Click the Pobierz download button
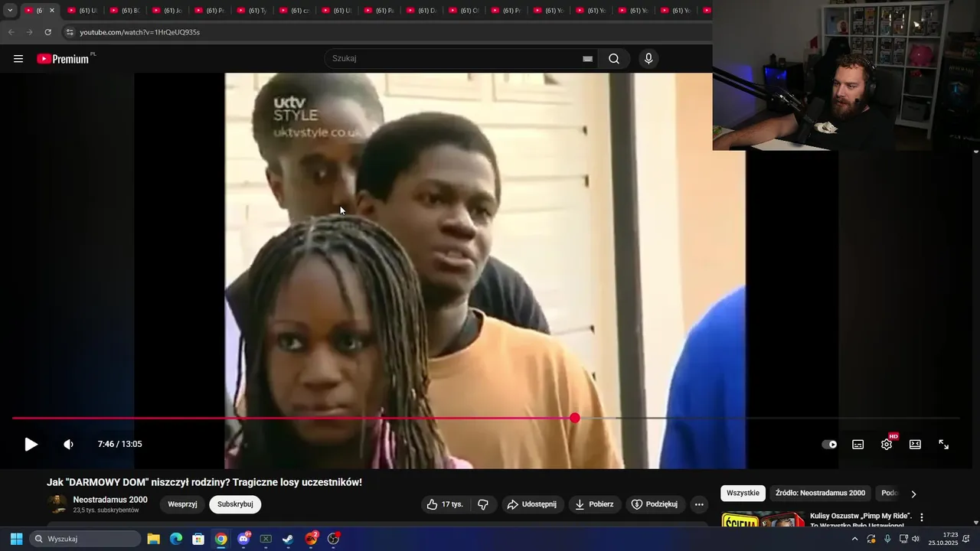Image resolution: width=980 pixels, height=551 pixels. pos(595,504)
